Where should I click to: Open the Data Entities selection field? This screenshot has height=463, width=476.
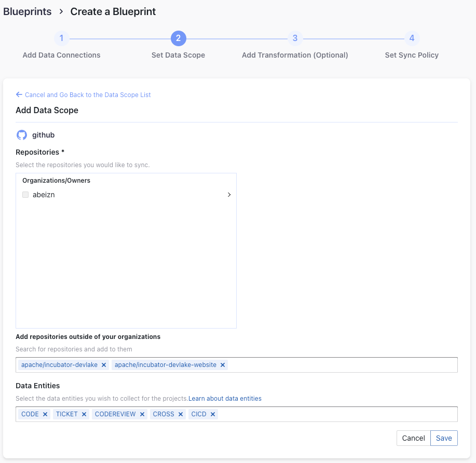(x=337, y=414)
